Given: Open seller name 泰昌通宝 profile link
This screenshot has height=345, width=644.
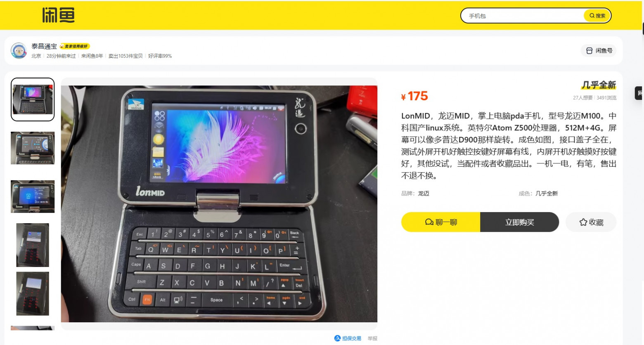Looking at the screenshot, I should click(x=44, y=46).
